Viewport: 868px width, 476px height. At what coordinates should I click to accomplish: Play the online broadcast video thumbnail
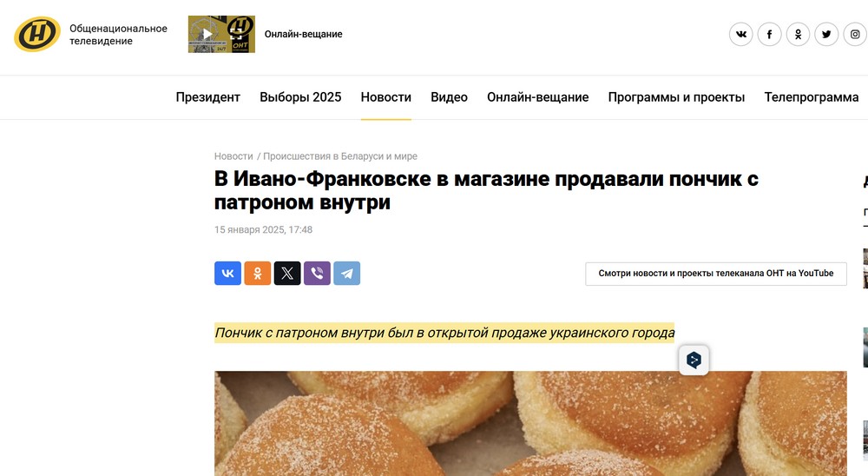(221, 35)
